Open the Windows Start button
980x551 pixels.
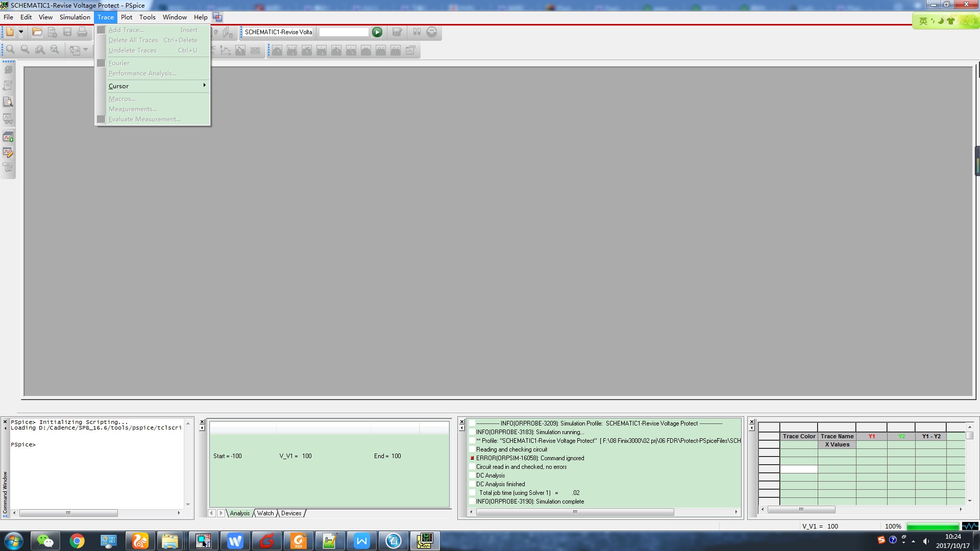14,541
